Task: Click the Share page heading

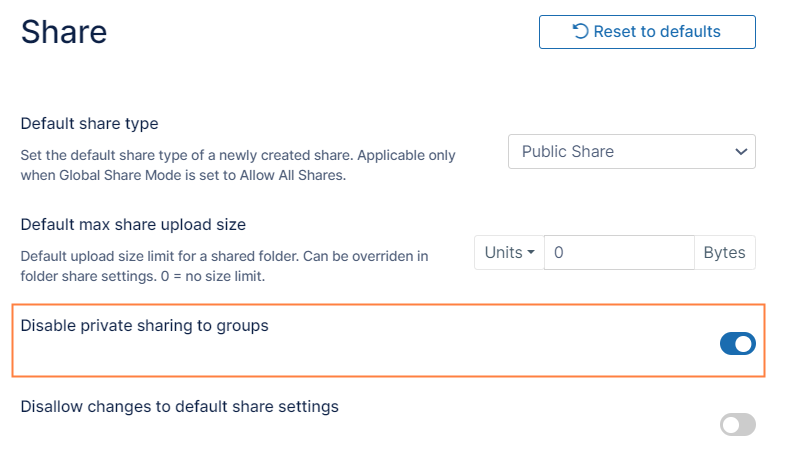Action: pyautogui.click(x=64, y=32)
